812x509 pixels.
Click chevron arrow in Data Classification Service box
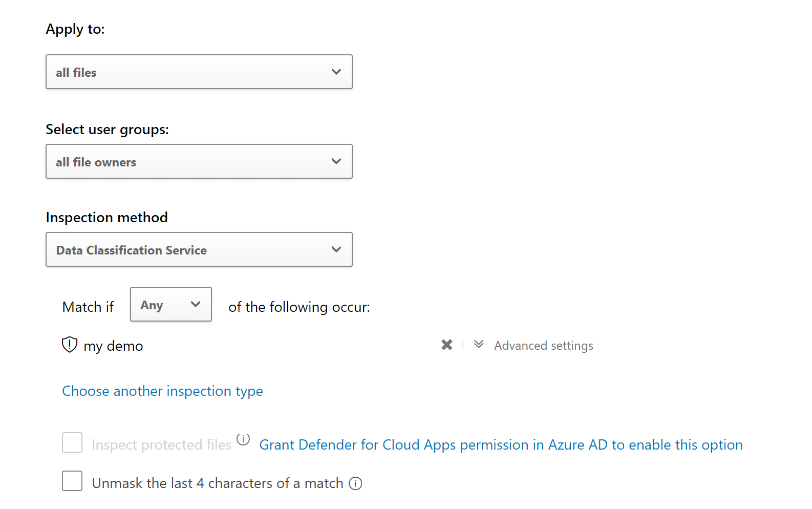point(336,249)
